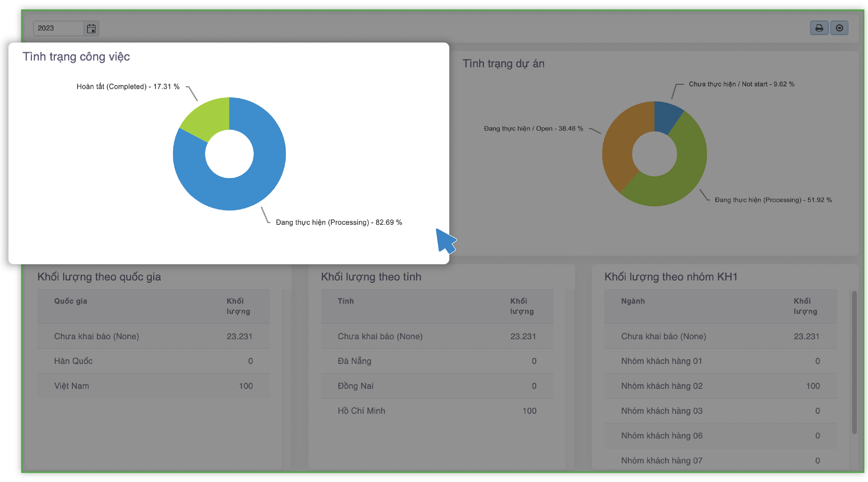Screen dimensions: 868x482
Task: Click 'Khối lượng' header in country table
Action: 238,306
